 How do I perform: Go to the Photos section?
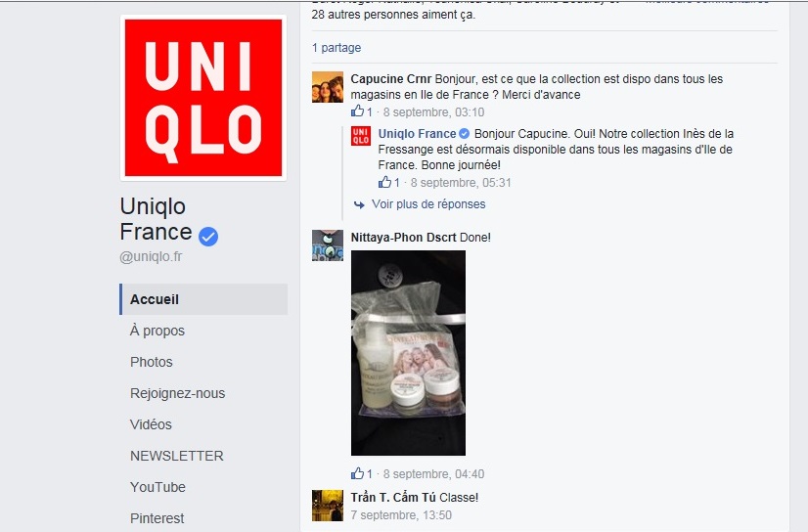tap(151, 362)
